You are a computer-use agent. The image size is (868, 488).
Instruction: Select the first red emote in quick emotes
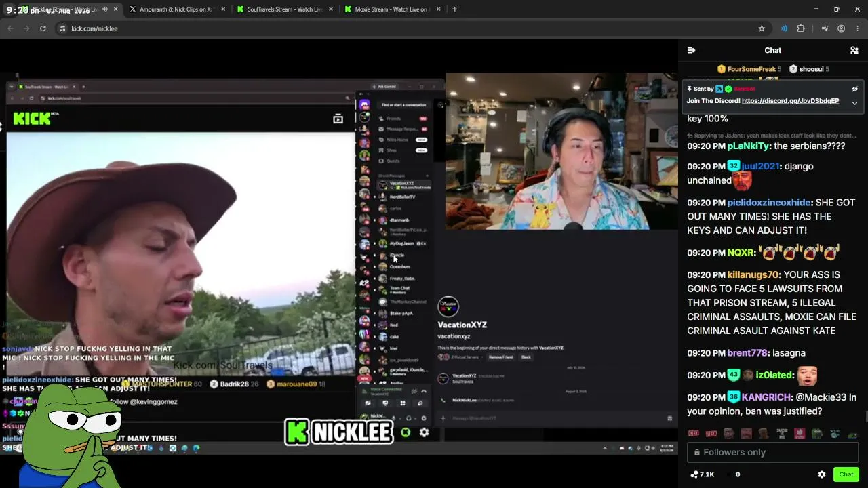pyautogui.click(x=693, y=434)
